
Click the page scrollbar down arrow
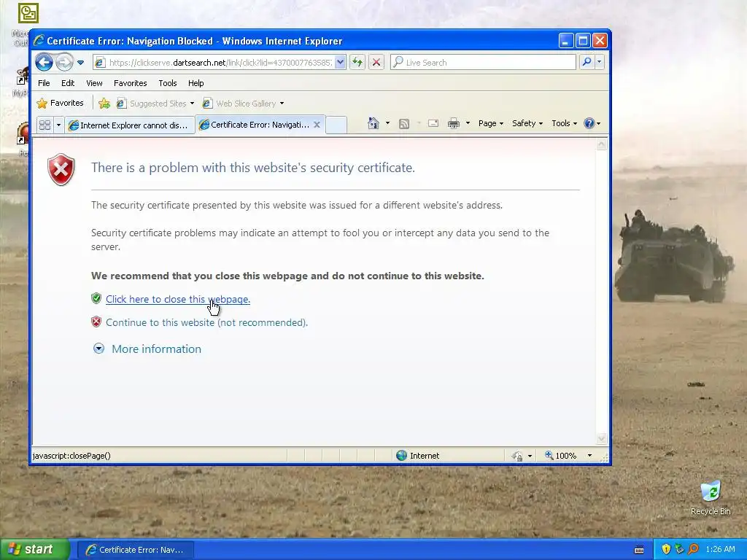point(602,438)
